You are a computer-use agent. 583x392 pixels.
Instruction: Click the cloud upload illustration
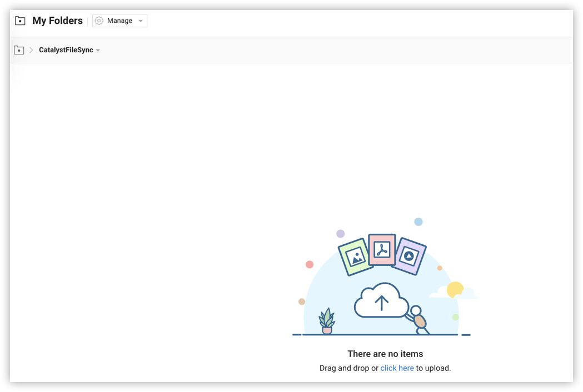(x=381, y=300)
